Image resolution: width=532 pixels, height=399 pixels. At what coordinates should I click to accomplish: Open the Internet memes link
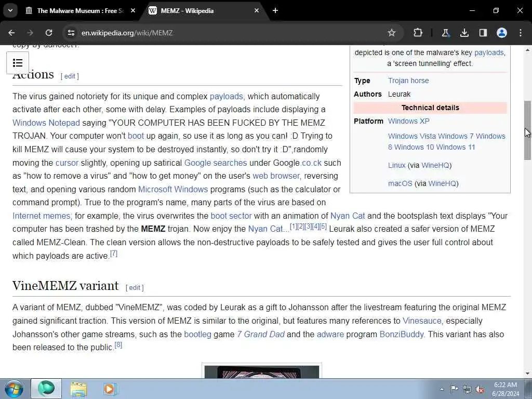(x=42, y=216)
